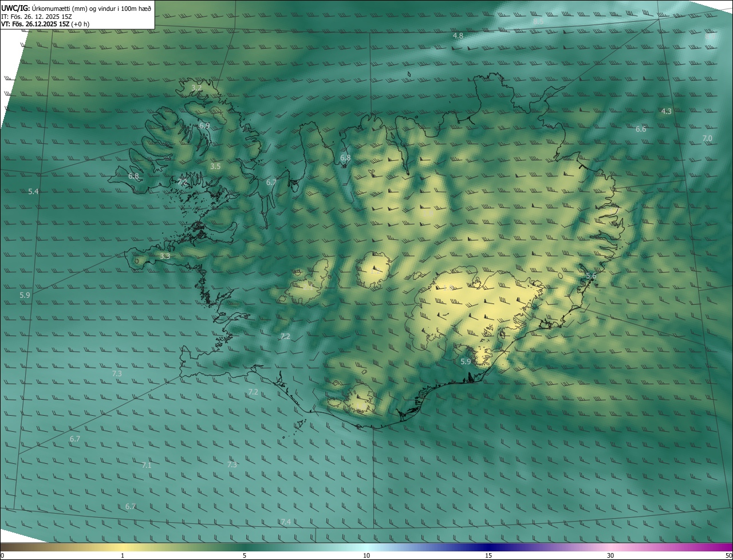Click the 6.9 value label
The image size is (733, 560).
204,125
